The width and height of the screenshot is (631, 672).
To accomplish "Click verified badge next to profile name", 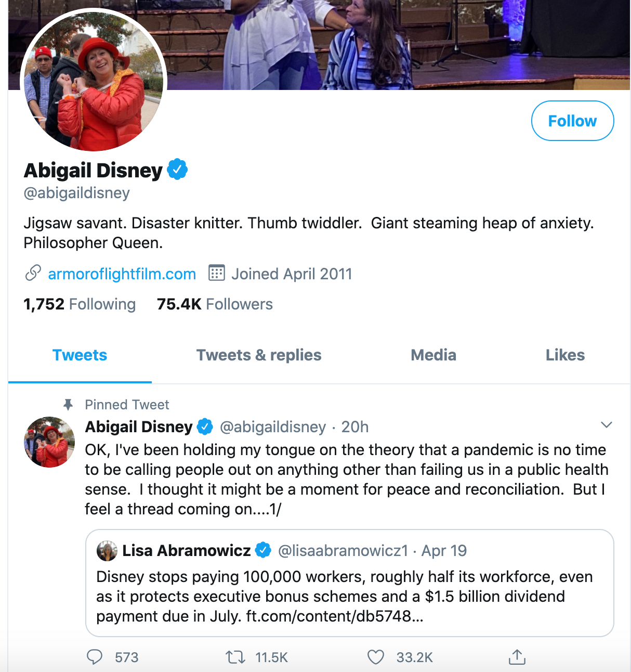I will coord(177,170).
